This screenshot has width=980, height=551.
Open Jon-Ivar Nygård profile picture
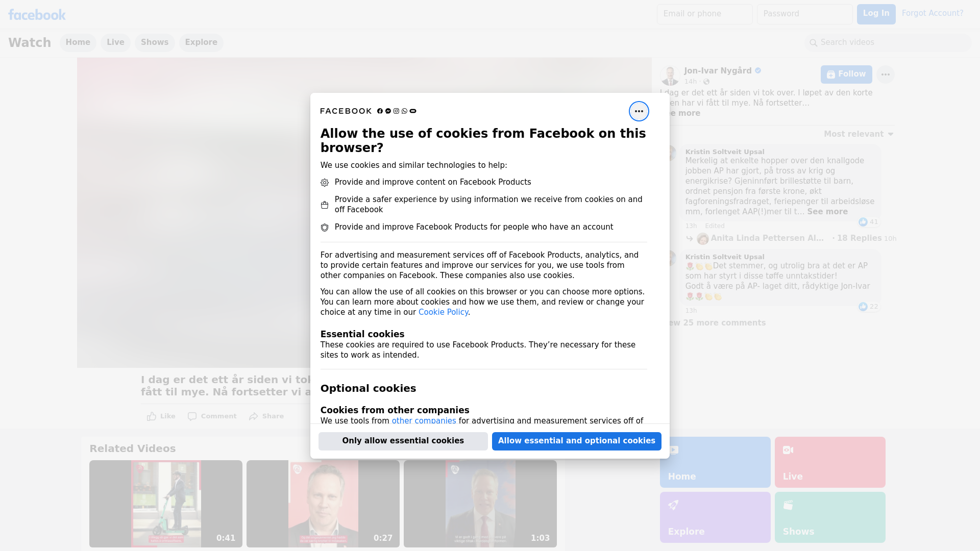click(670, 76)
